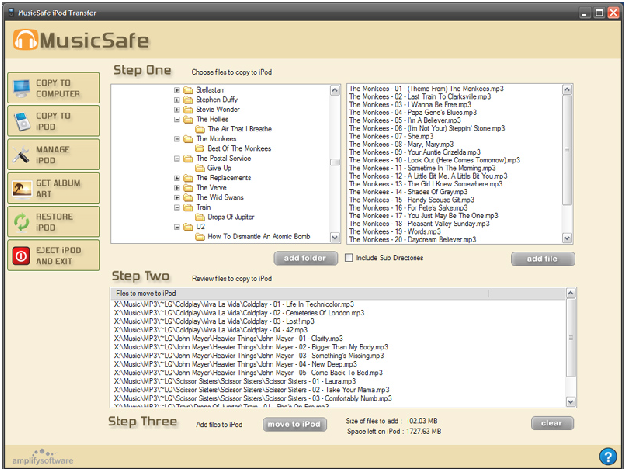Select the Give Up folder

[219, 168]
